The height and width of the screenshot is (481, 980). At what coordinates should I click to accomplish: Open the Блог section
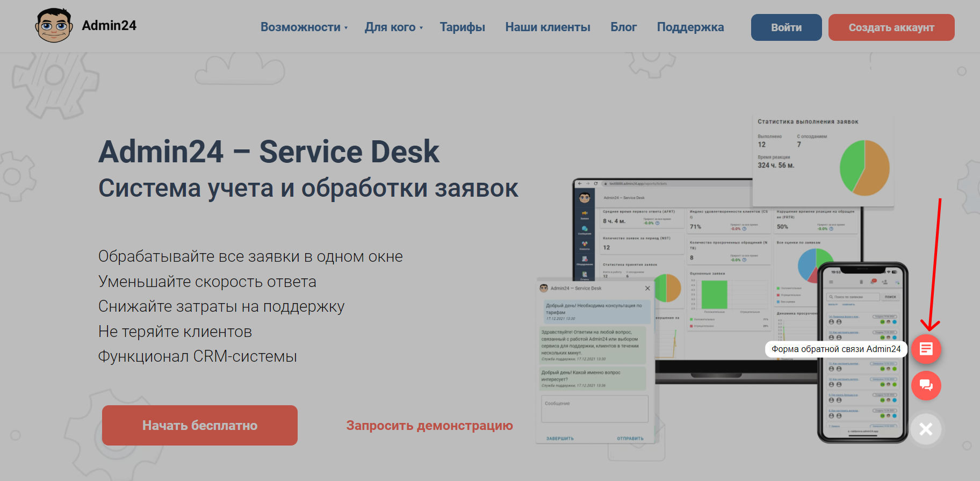pos(624,27)
